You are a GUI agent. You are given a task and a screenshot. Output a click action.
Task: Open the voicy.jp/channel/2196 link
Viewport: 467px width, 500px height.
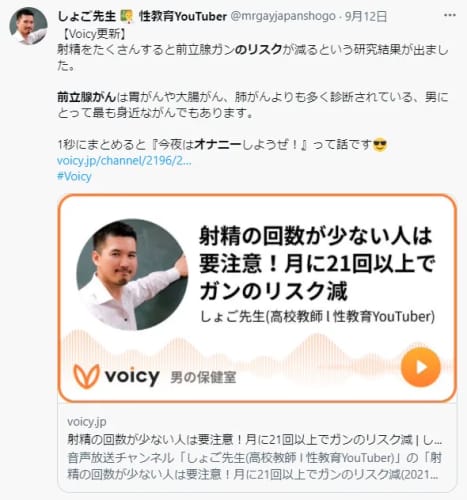pos(124,161)
